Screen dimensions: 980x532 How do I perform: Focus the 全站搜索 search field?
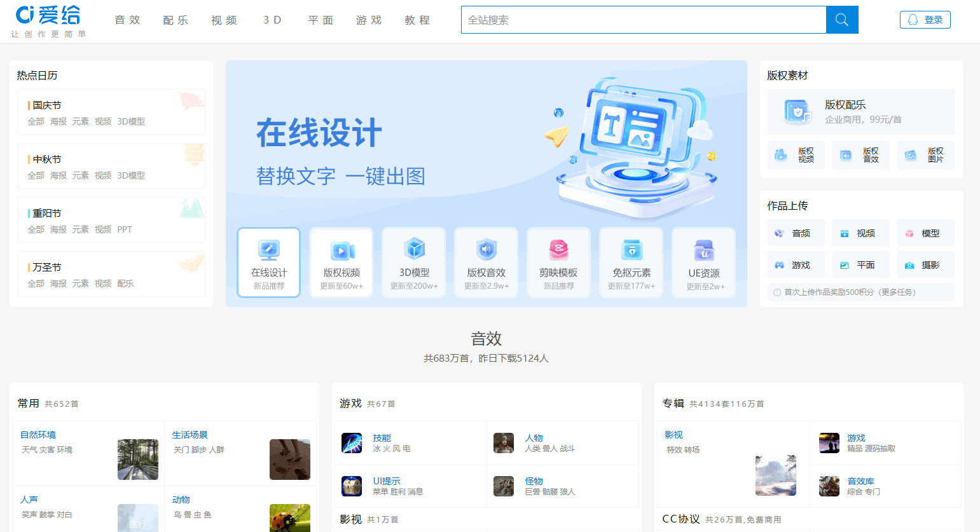[643, 20]
